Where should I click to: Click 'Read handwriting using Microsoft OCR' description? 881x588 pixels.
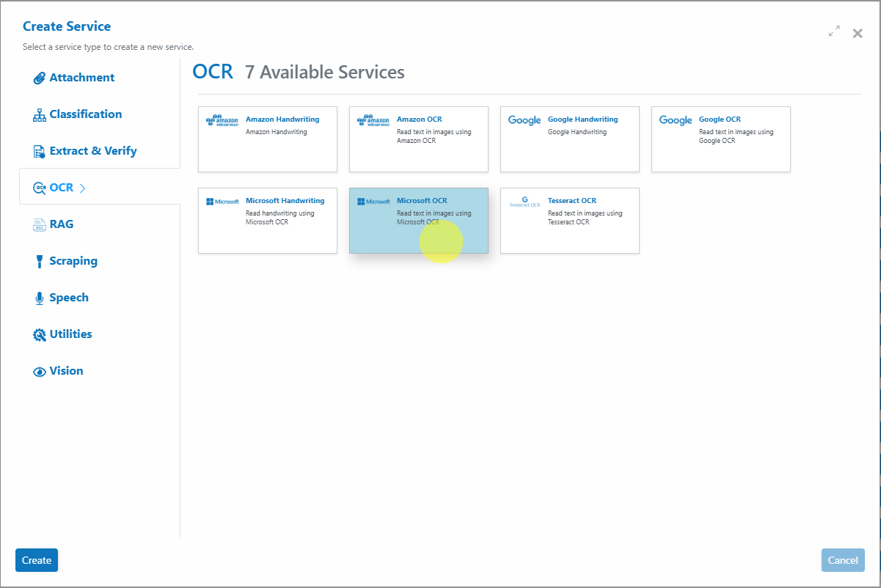[x=280, y=218]
